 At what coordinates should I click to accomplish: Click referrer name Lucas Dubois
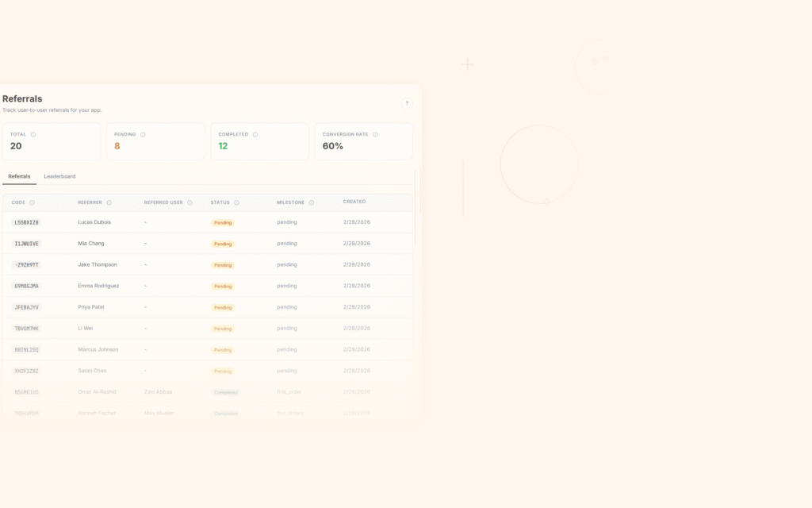click(94, 222)
